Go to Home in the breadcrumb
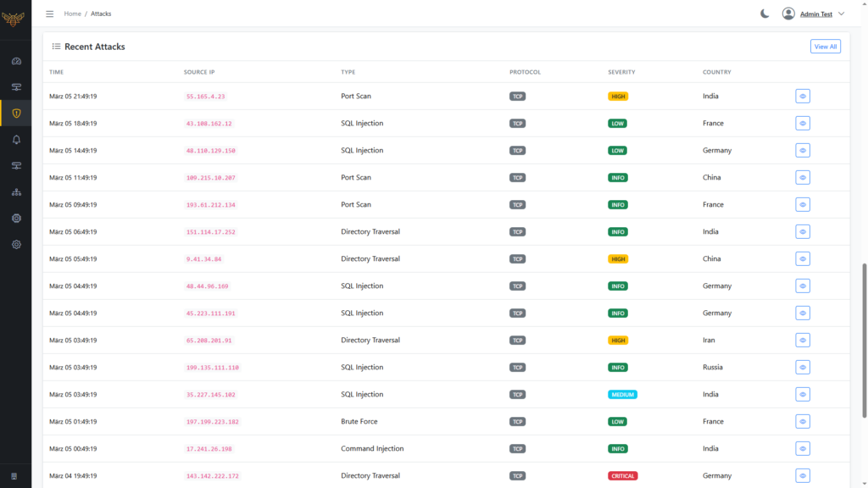 coord(73,14)
